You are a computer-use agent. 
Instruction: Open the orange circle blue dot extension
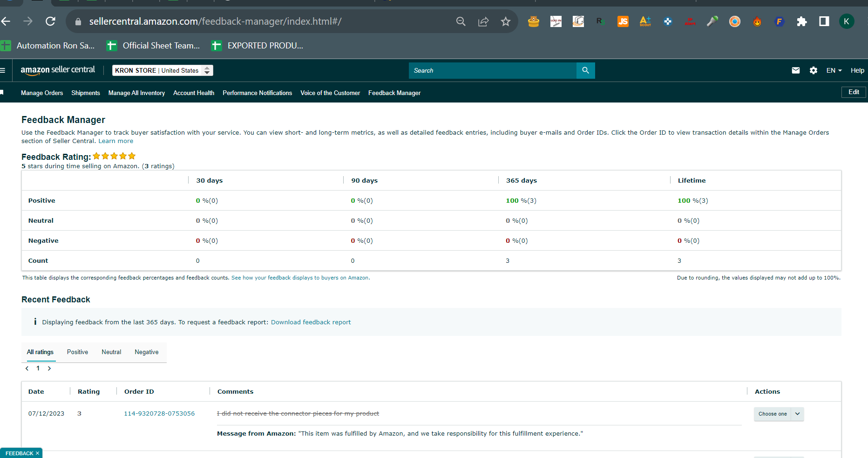(735, 21)
